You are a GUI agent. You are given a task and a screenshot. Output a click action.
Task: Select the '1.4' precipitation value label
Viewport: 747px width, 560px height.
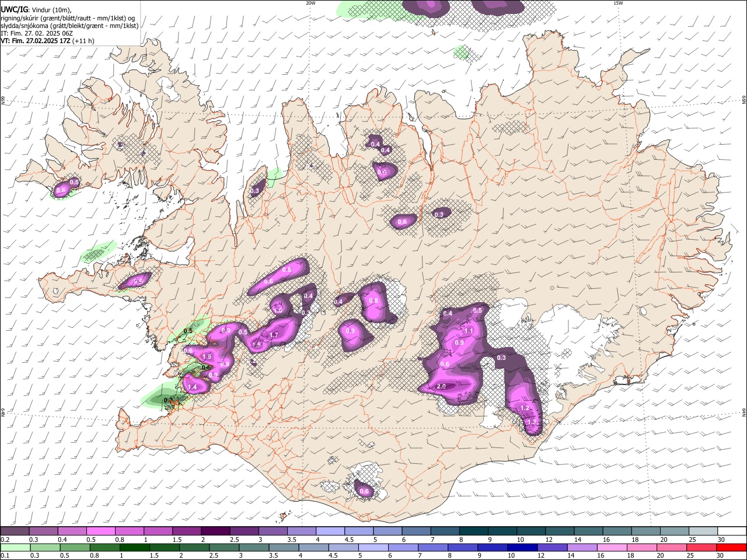coord(192,387)
